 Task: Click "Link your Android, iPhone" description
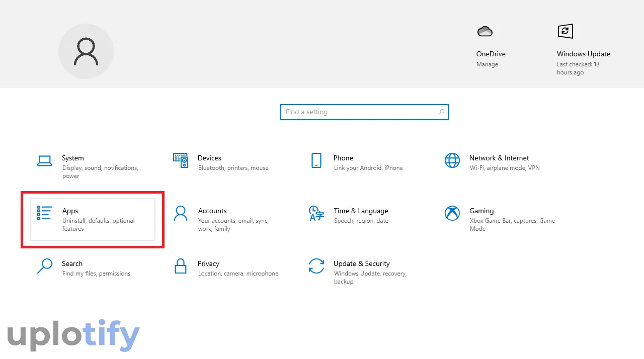[x=368, y=168]
